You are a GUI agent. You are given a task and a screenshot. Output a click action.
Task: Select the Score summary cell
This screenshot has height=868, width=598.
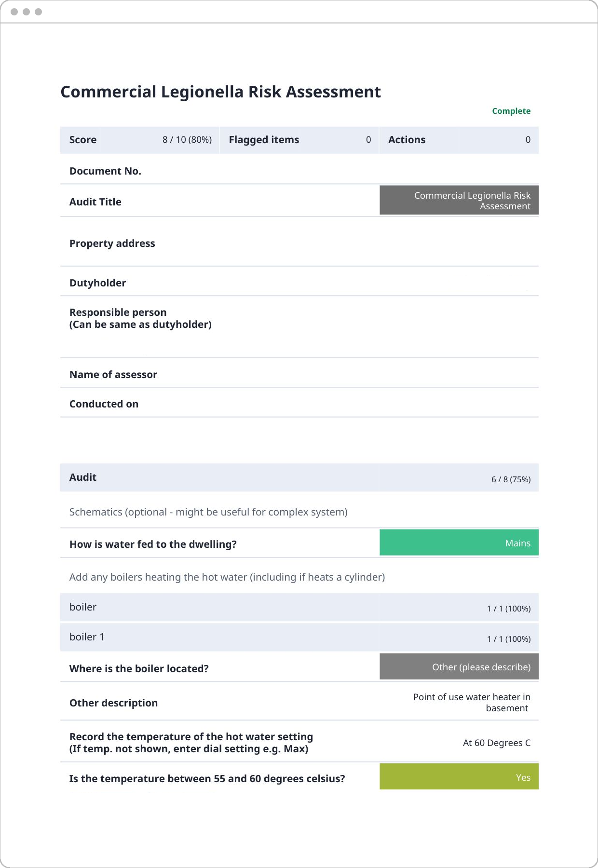(140, 140)
